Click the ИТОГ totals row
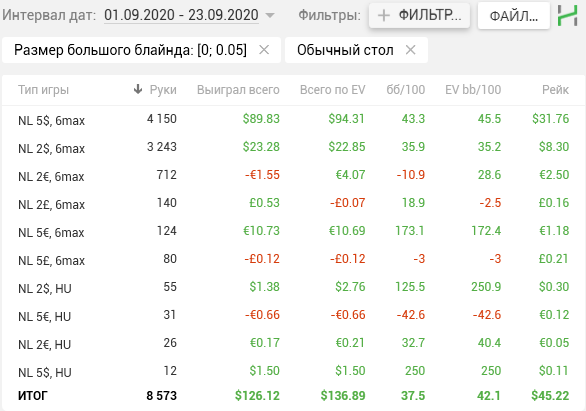586x411 pixels. coord(293,396)
